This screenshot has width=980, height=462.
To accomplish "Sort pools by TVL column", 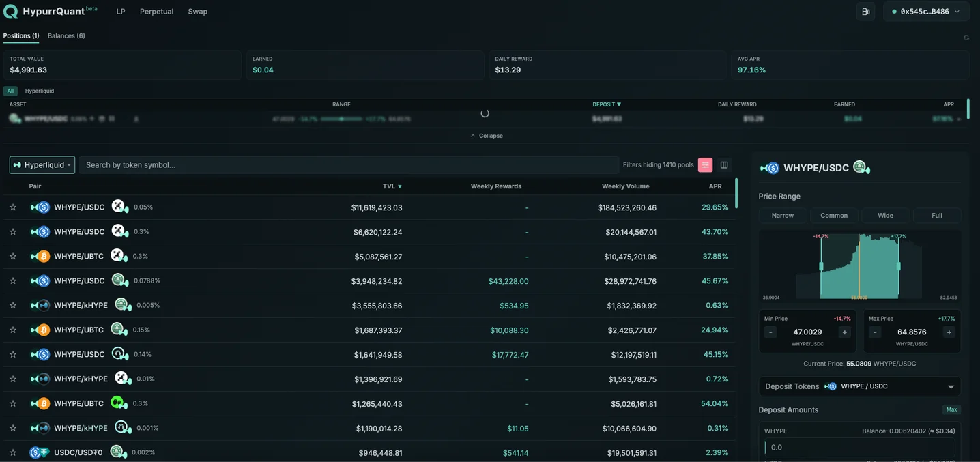I will pyautogui.click(x=392, y=186).
